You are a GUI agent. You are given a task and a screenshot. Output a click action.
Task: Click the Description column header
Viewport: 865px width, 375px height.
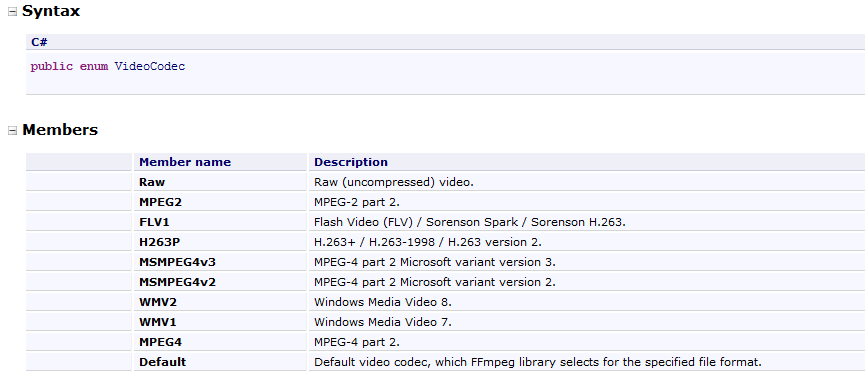[x=351, y=162]
